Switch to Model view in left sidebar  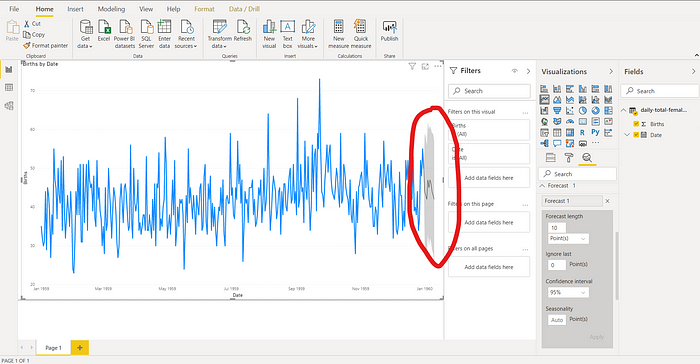pyautogui.click(x=9, y=106)
